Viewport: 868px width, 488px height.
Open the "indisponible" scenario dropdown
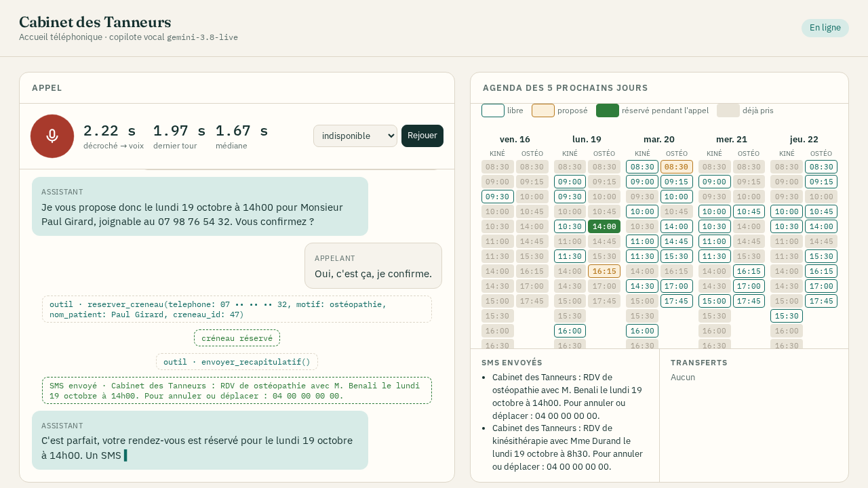coord(355,136)
